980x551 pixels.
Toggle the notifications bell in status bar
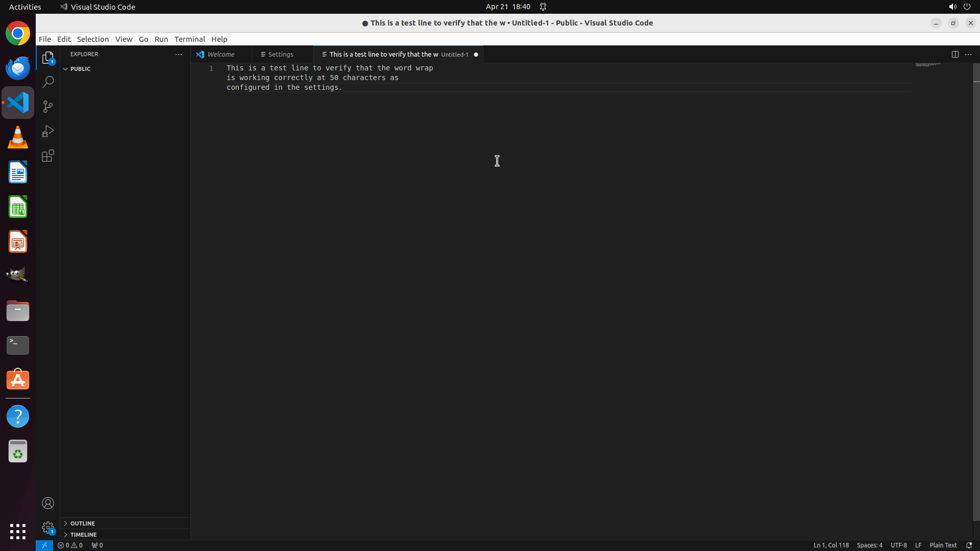(x=969, y=545)
